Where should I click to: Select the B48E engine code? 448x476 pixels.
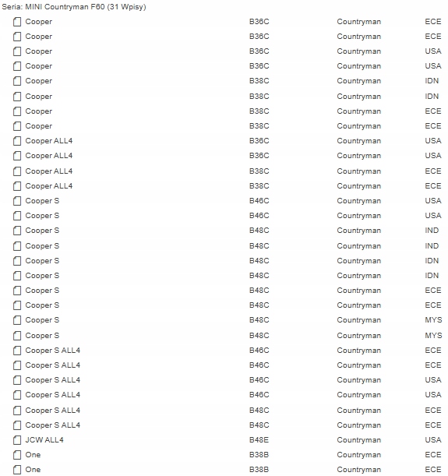(259, 440)
